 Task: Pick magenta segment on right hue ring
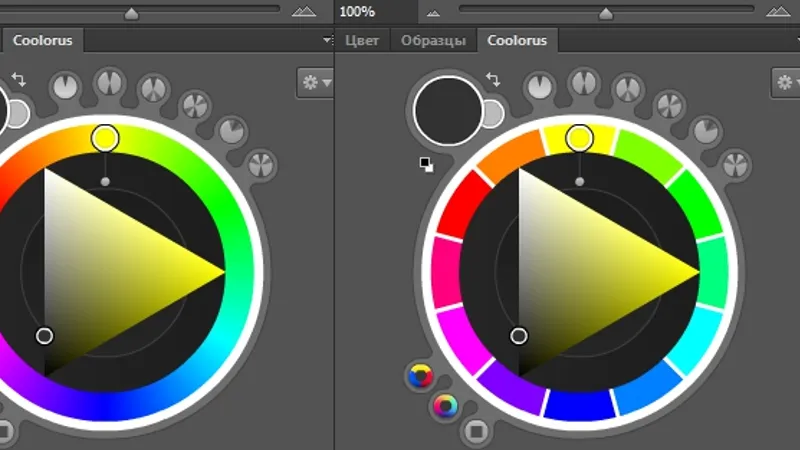click(x=465, y=341)
